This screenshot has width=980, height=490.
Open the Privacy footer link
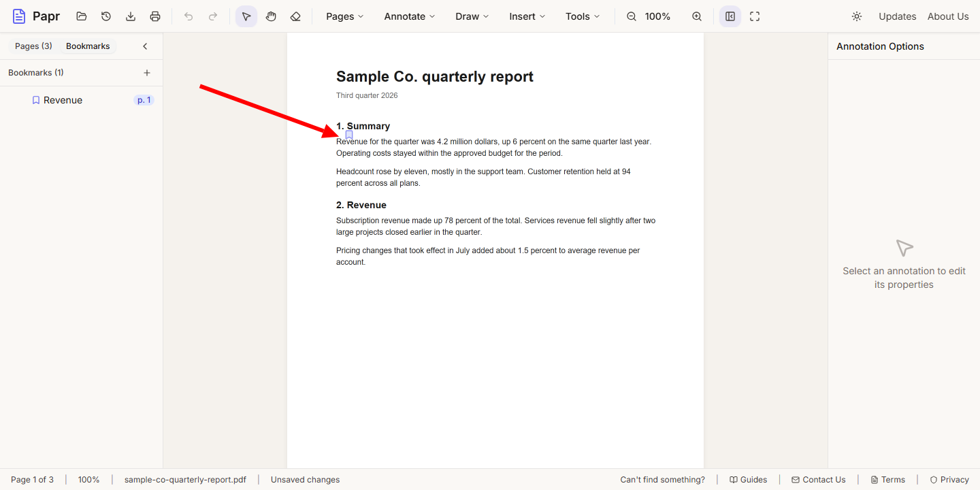949,480
